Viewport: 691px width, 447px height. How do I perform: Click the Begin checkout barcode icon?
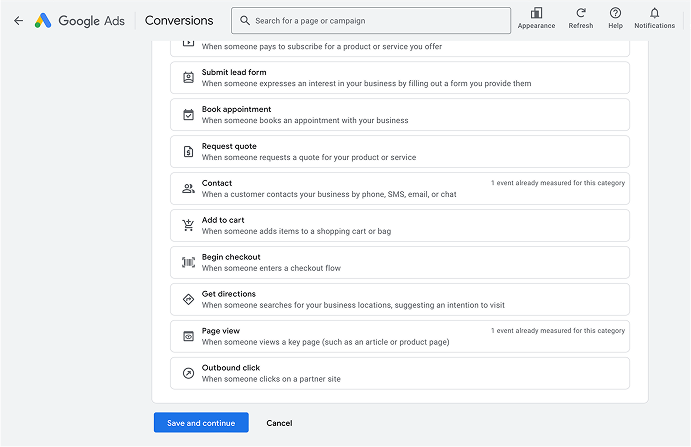[188, 262]
